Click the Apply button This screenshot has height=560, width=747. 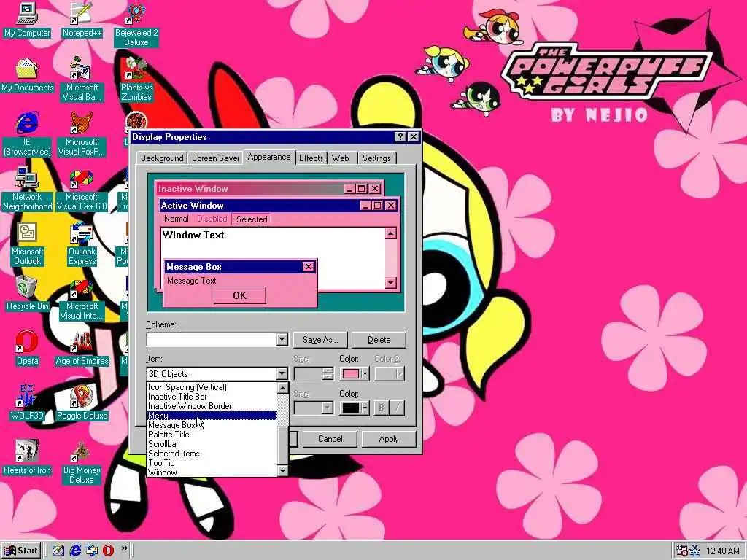pyautogui.click(x=389, y=439)
